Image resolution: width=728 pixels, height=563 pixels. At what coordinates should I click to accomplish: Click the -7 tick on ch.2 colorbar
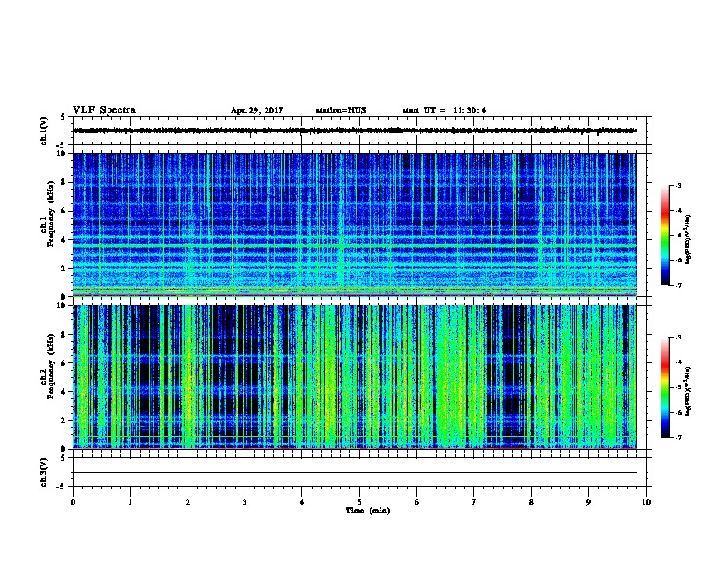677,437
